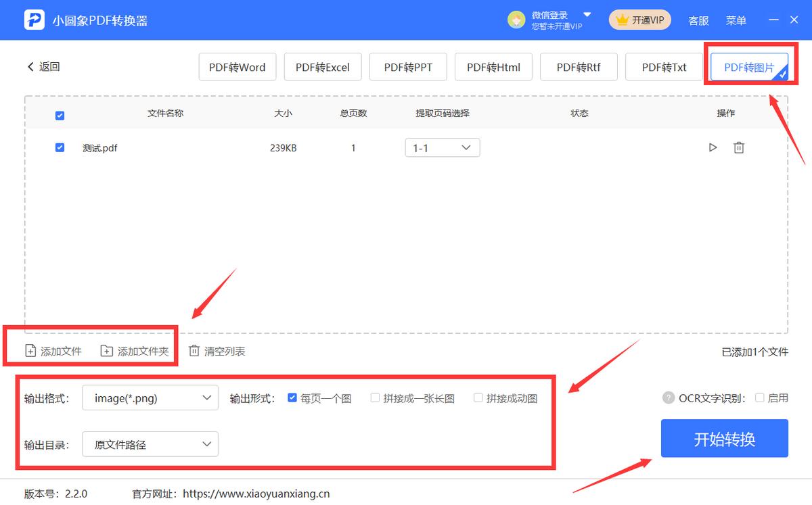812x505 pixels.
Task: Toggle the select-all checkbox in file list header
Action: (x=60, y=115)
